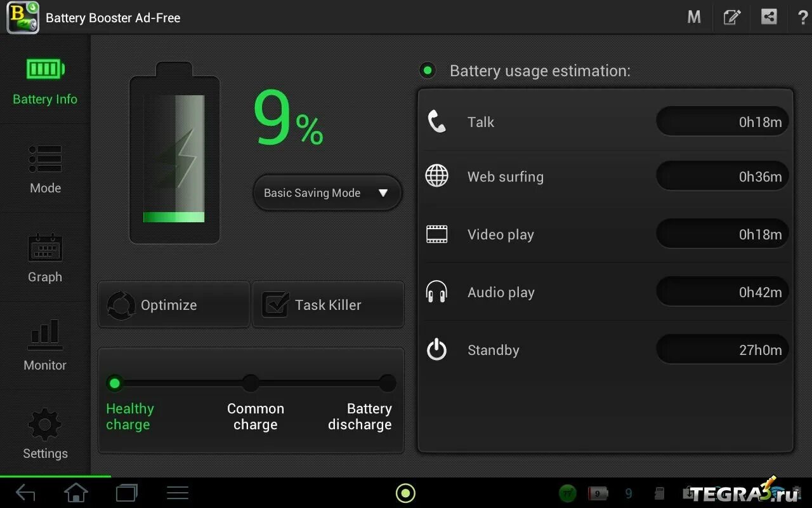This screenshot has width=812, height=508.
Task: Tap the Android home button
Action: (x=76, y=493)
